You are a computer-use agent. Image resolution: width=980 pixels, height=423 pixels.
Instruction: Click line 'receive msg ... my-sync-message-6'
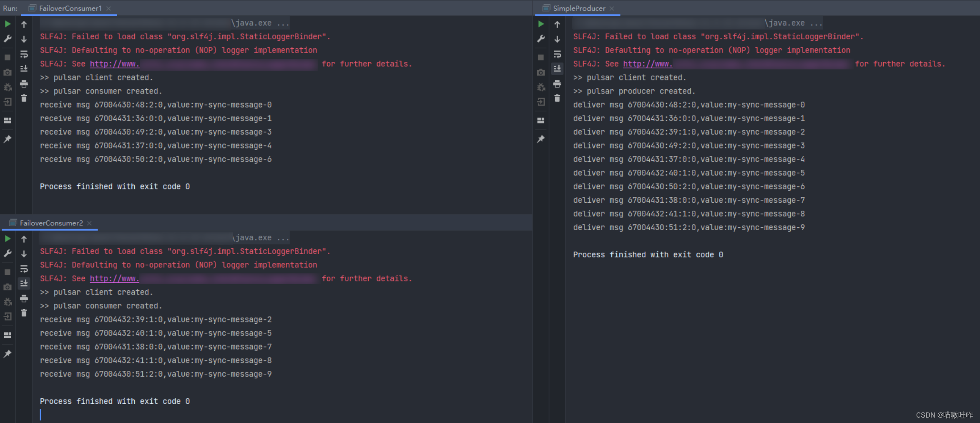[156, 159]
